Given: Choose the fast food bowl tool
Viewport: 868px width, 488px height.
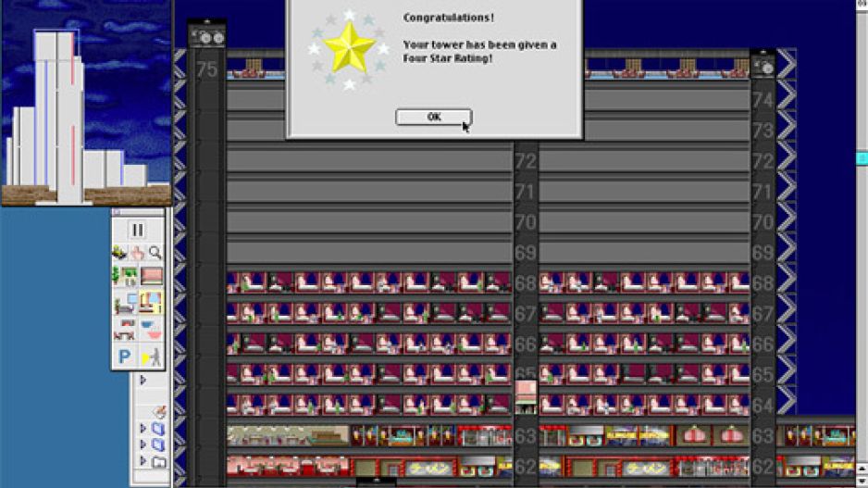Looking at the screenshot, I should 151,331.
